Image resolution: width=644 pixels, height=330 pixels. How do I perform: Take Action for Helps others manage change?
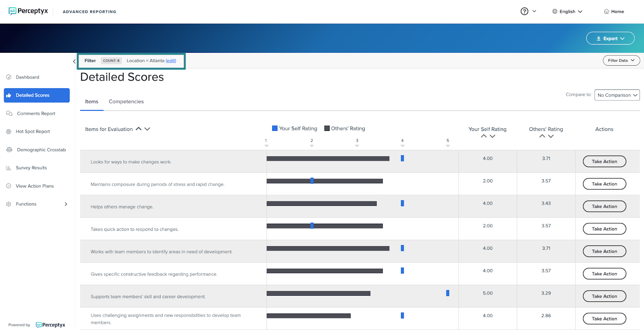pyautogui.click(x=605, y=207)
